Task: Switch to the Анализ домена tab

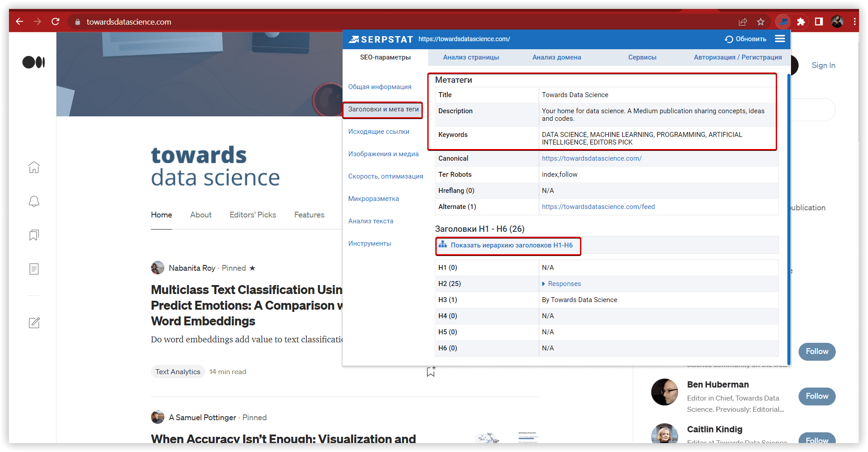Action: coord(556,57)
